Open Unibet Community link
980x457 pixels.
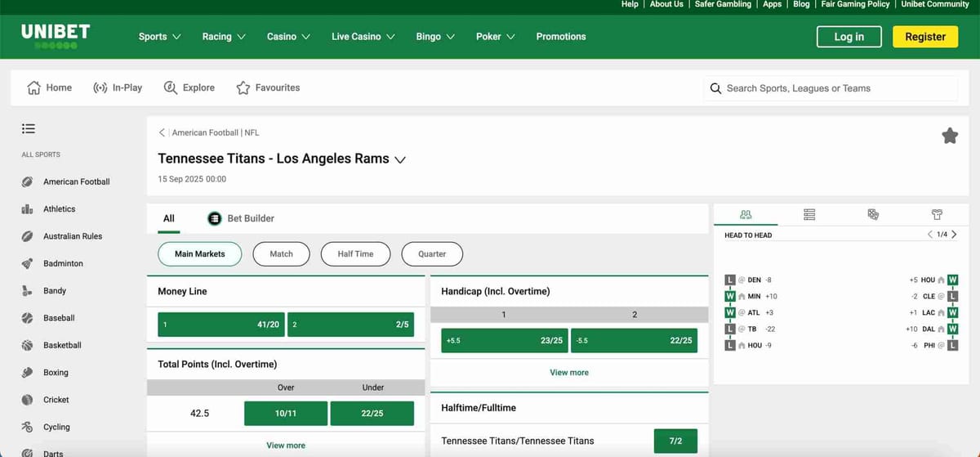point(935,4)
